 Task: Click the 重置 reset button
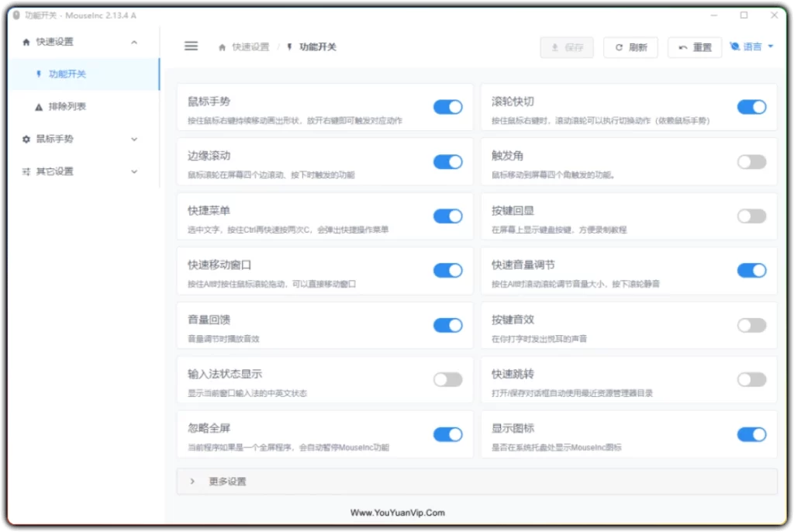(x=695, y=46)
